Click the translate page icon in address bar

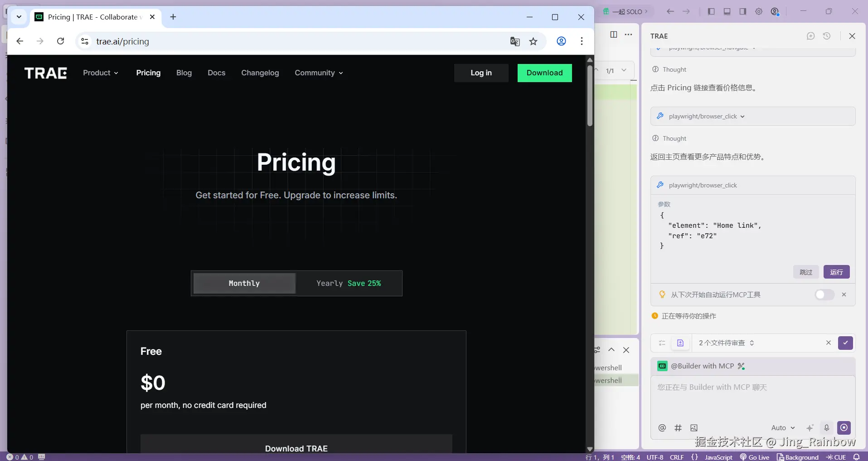[515, 42]
